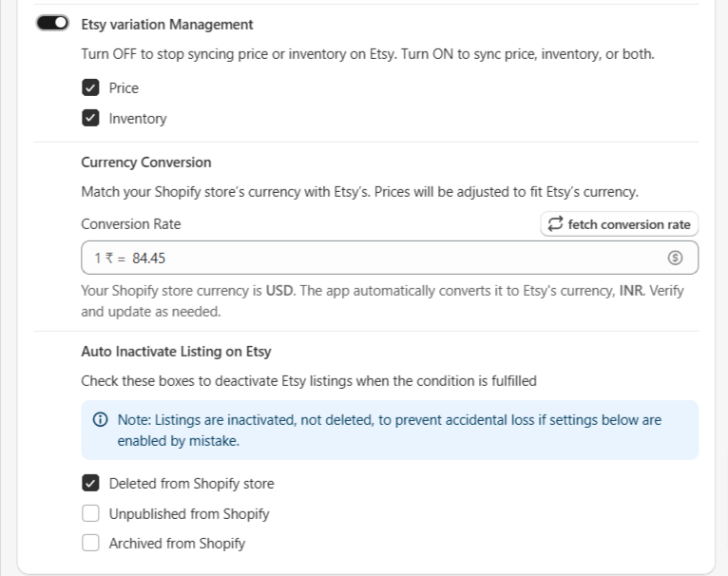Click the blue note about inactivated listings
This screenshot has height=576, width=728.
click(390, 431)
